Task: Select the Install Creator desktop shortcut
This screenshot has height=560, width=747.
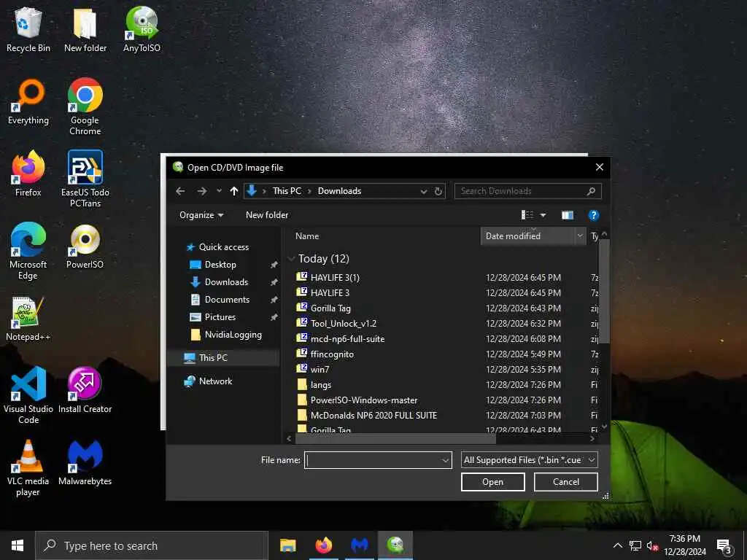Action: tap(85, 391)
